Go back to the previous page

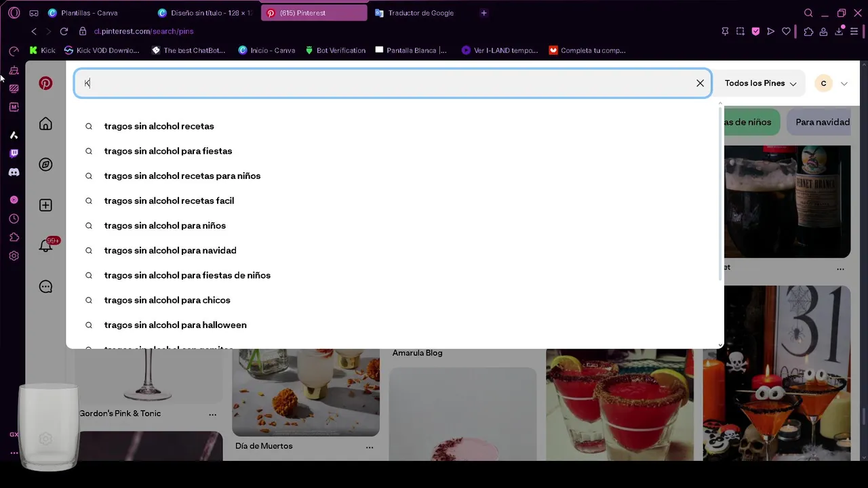[34, 31]
